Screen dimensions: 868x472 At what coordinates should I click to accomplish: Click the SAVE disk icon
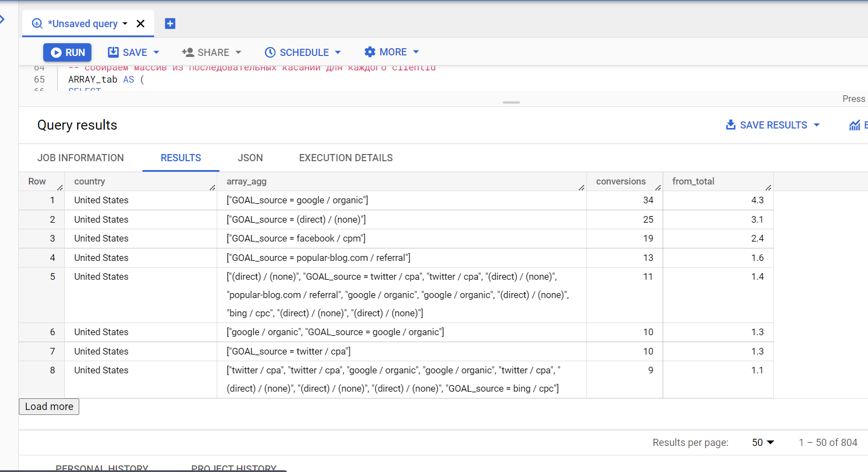click(x=113, y=52)
